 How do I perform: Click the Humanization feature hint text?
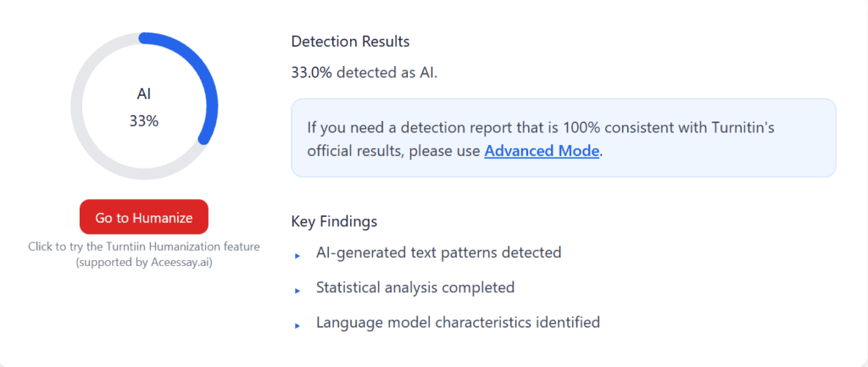[x=143, y=247]
